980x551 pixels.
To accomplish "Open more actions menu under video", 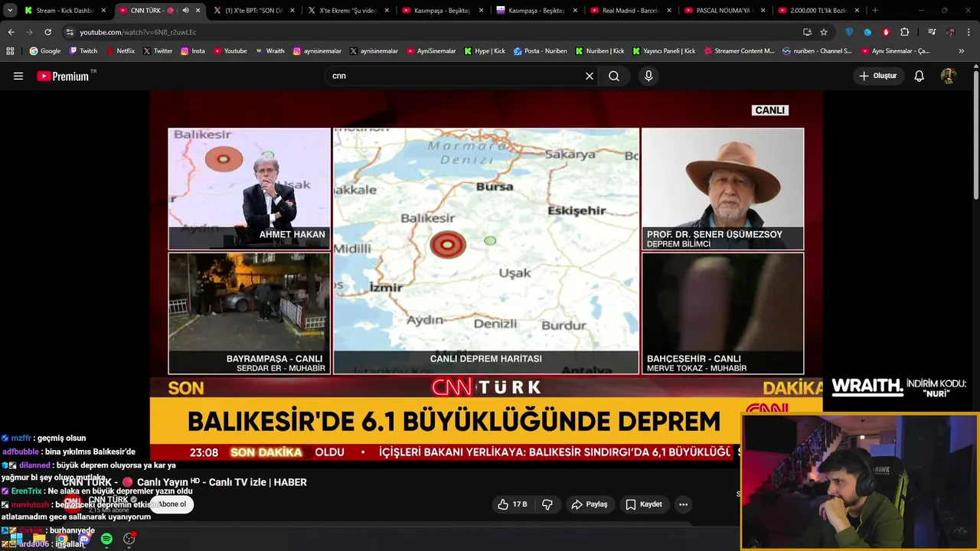I will coord(683,504).
